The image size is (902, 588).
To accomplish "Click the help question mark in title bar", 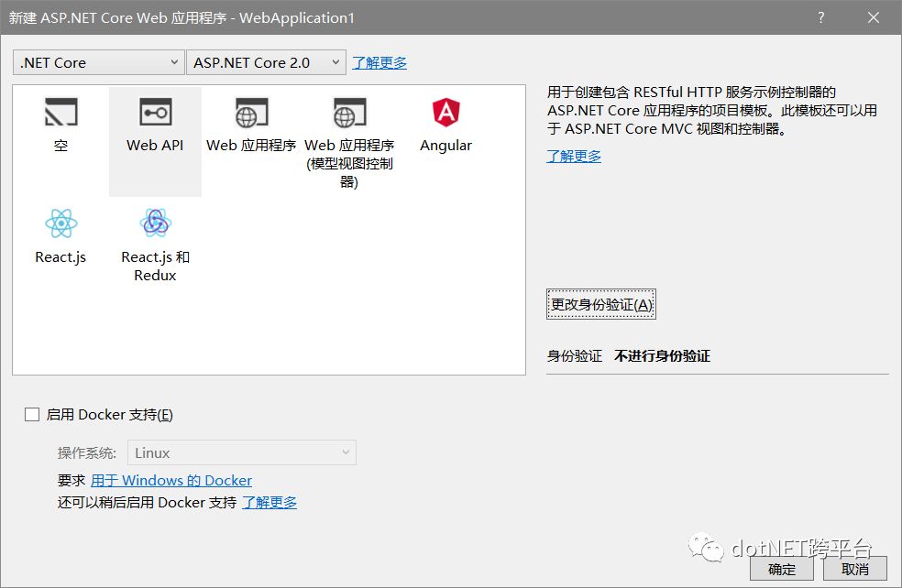I will (821, 17).
